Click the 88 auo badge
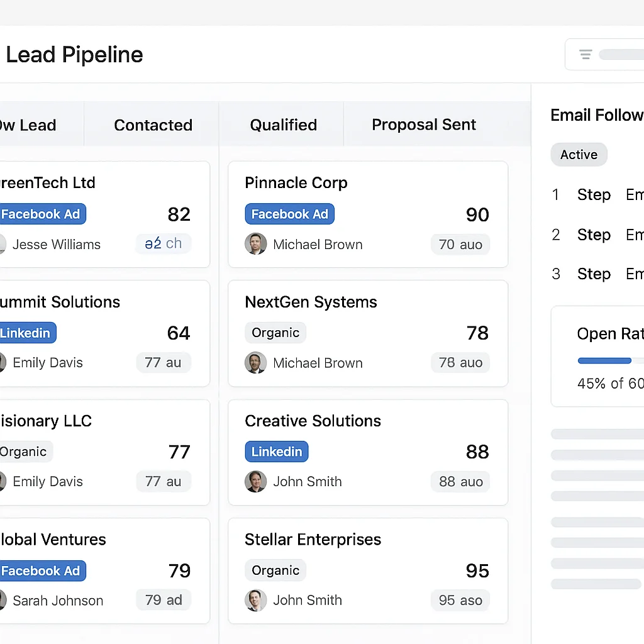Viewport: 644px width, 644px height. coord(460,481)
